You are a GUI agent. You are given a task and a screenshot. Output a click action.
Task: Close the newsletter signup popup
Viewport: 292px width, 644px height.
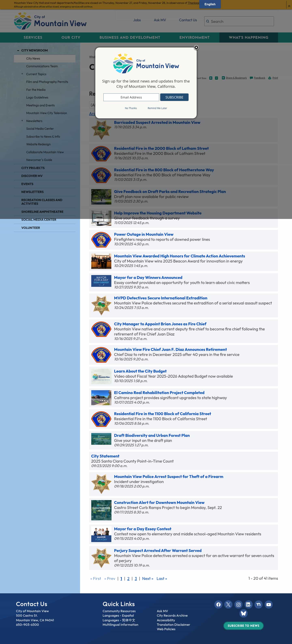[196, 47]
